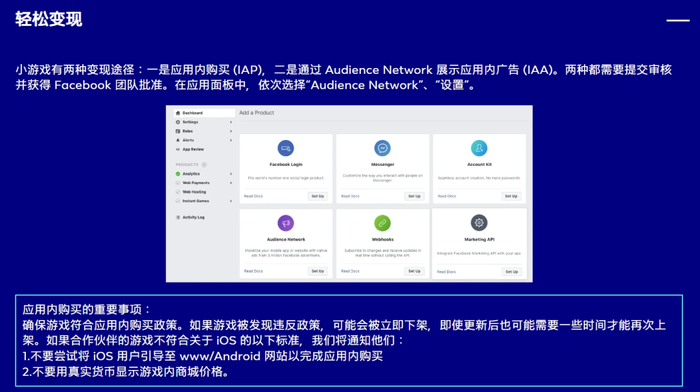This screenshot has width=700, height=392.
Task: Click the white dash at top-right corner
Action: point(678,21)
